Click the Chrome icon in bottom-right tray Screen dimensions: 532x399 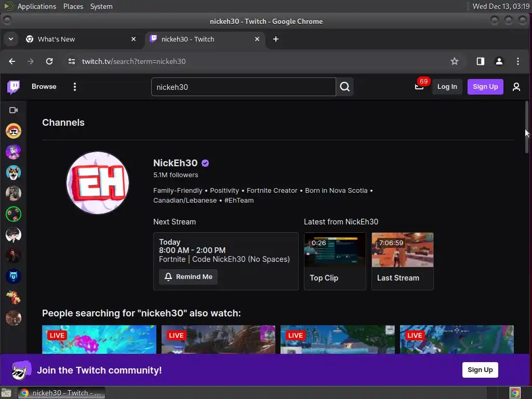(x=515, y=393)
